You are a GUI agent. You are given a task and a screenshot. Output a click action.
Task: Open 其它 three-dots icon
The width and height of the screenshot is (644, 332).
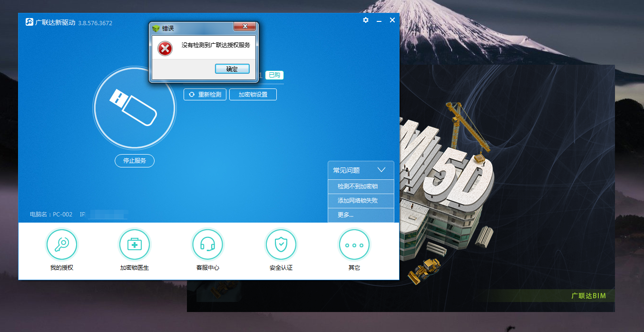tap(354, 244)
